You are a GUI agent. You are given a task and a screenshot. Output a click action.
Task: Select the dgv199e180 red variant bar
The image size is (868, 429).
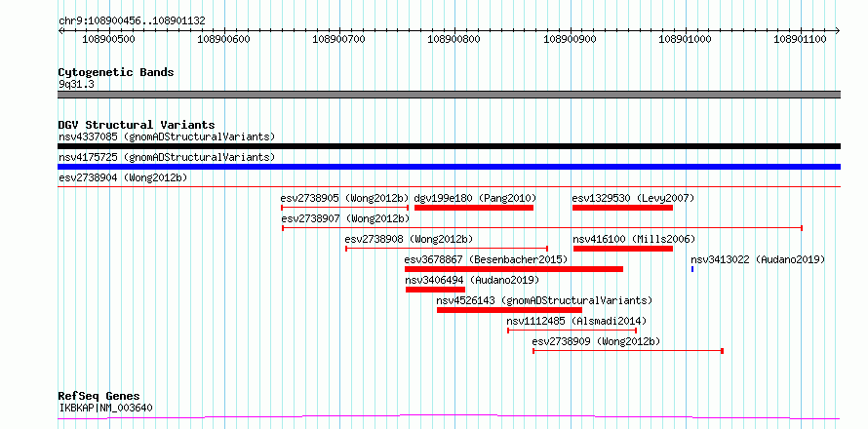click(x=474, y=208)
